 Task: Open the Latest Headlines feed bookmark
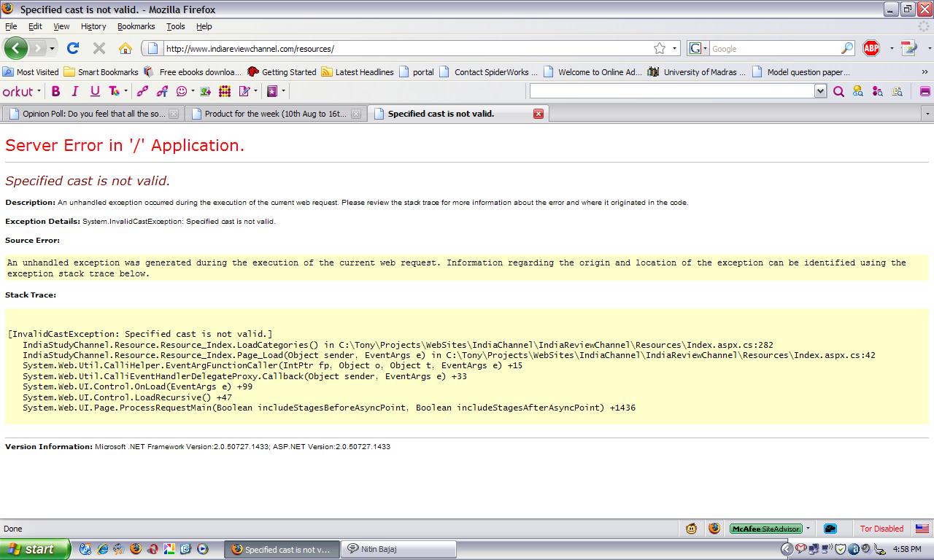358,72
